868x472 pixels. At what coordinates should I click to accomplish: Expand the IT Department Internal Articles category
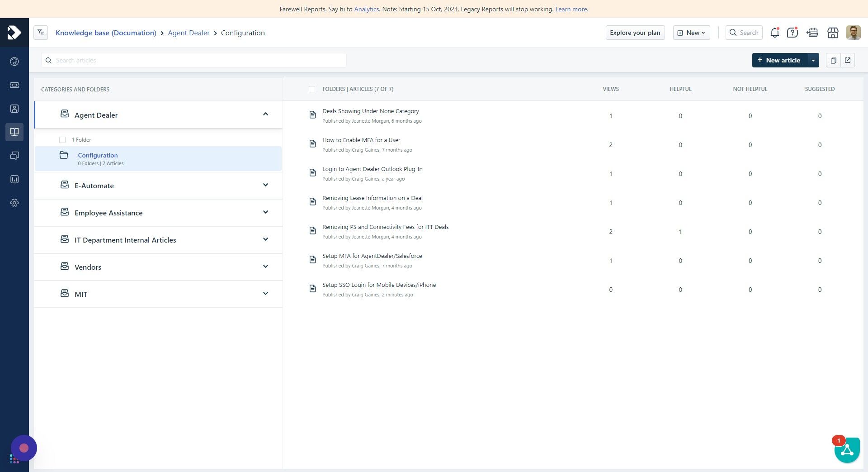pyautogui.click(x=265, y=239)
